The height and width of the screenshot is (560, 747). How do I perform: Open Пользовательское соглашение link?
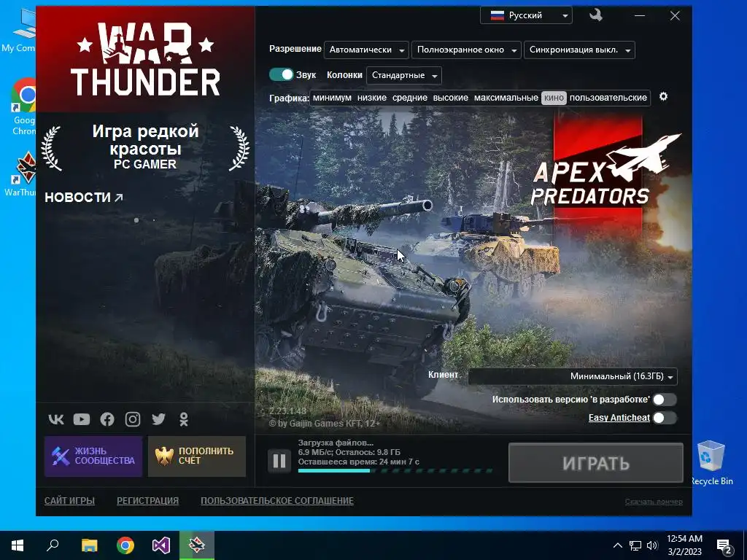coord(277,501)
